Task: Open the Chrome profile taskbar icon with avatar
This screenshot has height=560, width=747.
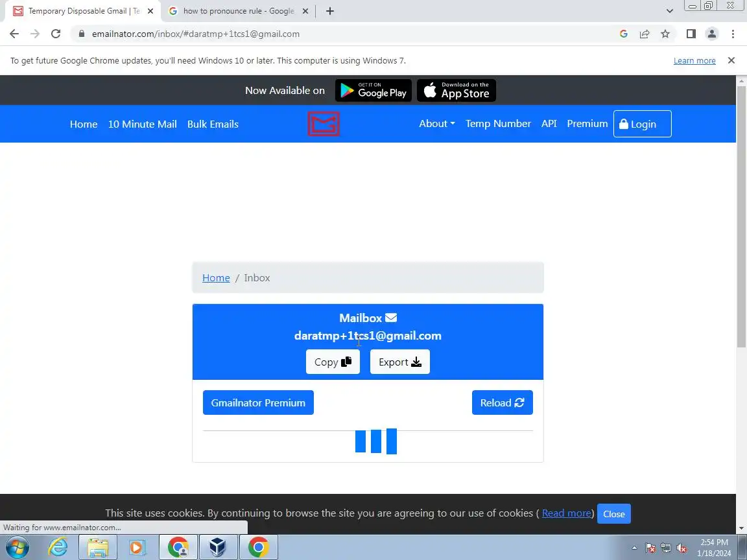Action: tap(178, 547)
